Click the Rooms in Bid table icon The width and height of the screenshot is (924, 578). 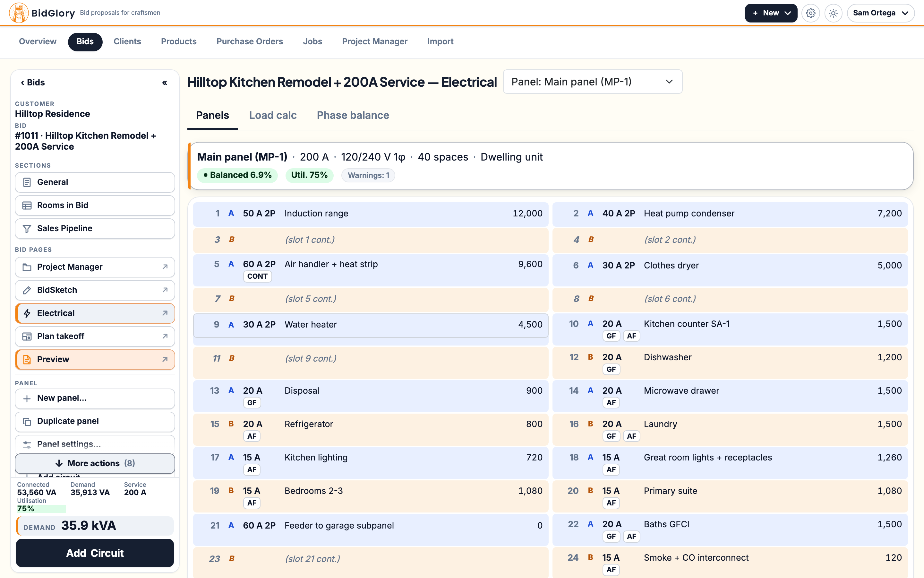tap(27, 205)
